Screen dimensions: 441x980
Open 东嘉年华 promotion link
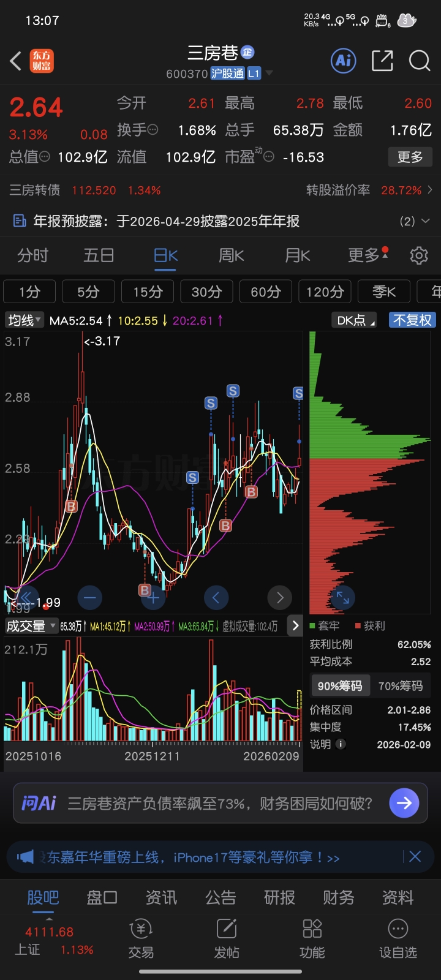(x=190, y=858)
